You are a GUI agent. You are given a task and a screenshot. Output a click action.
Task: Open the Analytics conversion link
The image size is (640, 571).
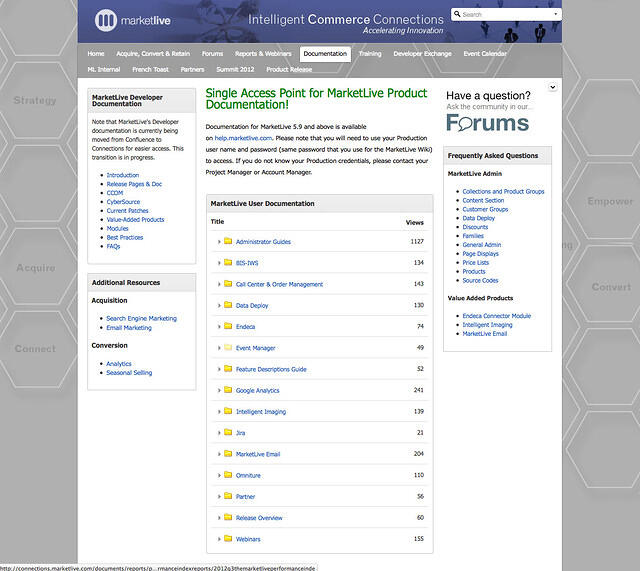pyautogui.click(x=119, y=364)
